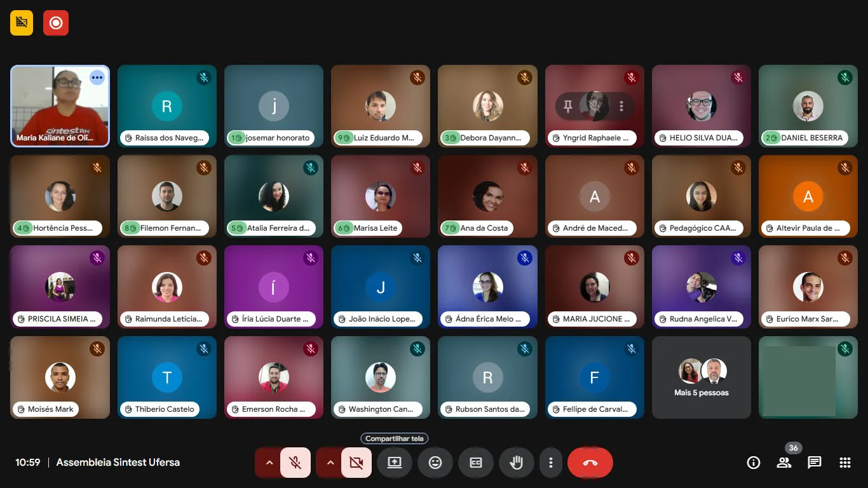This screenshot has width=868, height=488.
Task: Open meeting details info panel
Action: pyautogui.click(x=753, y=463)
